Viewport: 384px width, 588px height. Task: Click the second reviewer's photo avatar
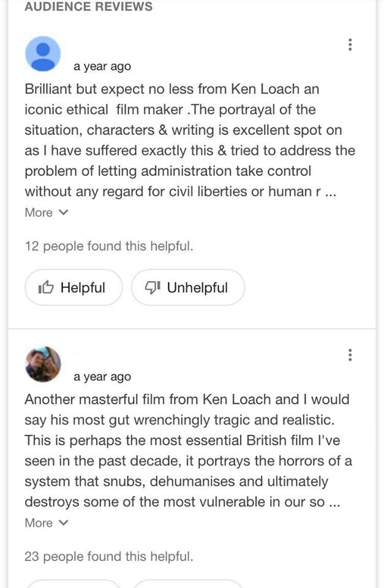(43, 364)
